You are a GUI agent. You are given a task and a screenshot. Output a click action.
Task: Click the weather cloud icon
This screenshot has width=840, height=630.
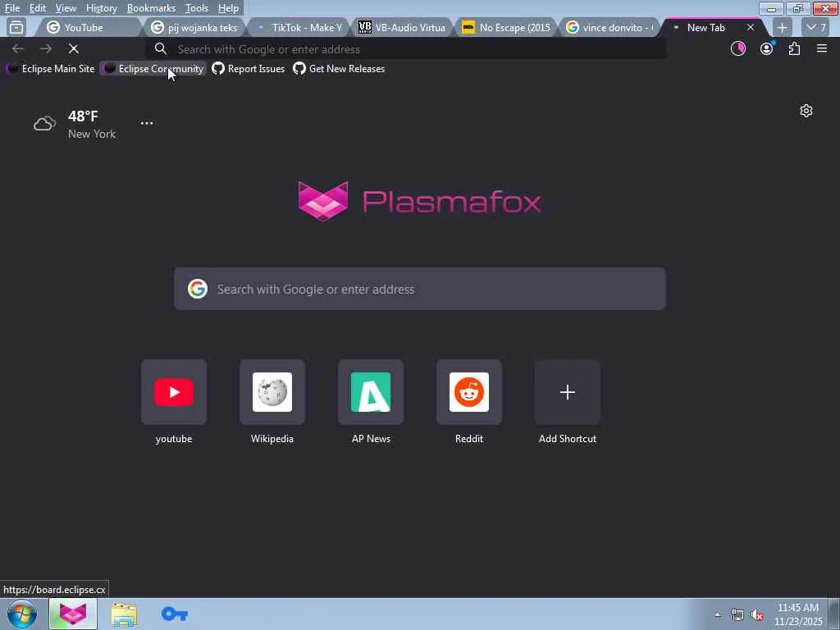[x=44, y=125]
